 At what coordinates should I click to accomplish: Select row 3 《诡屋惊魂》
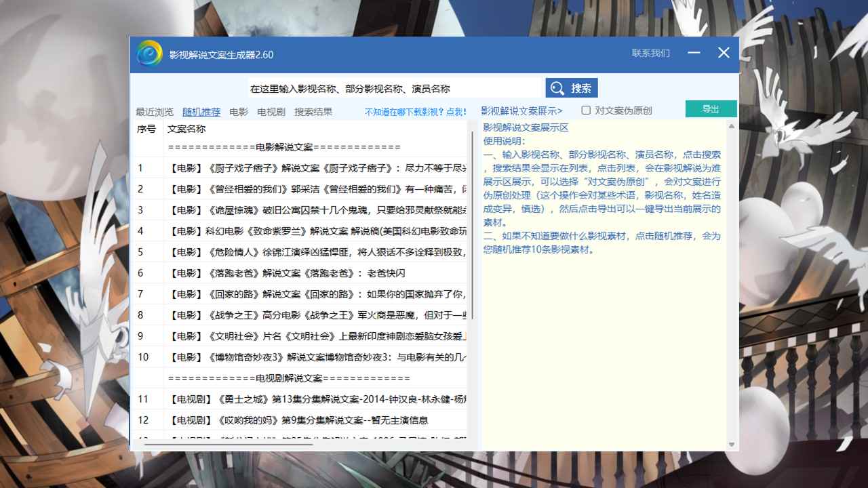pos(299,210)
